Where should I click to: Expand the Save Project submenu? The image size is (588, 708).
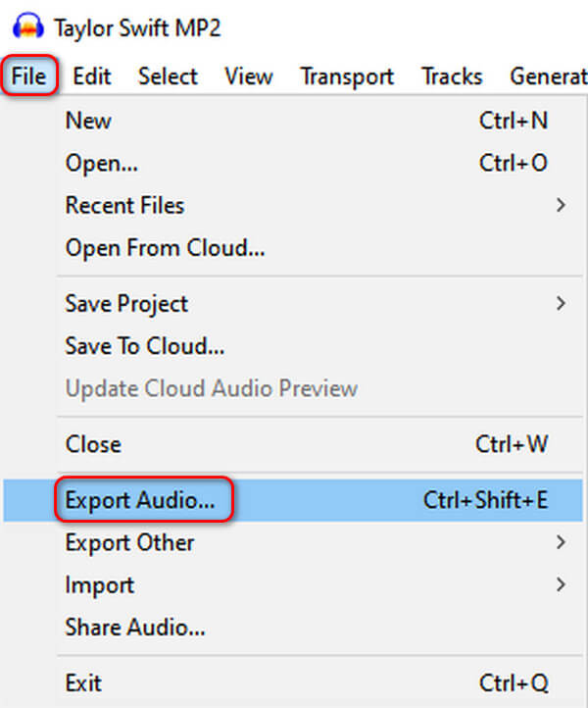coord(126,303)
